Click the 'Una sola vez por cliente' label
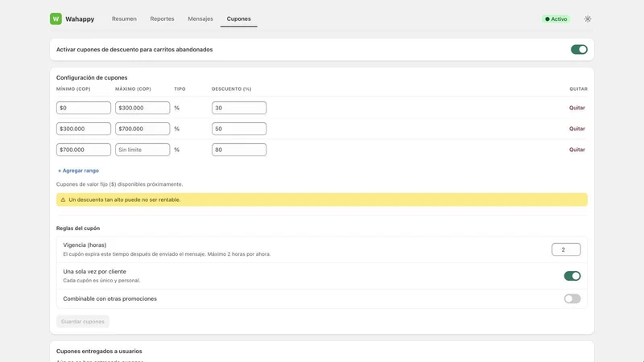Screen dimensions: 644x362 [94, 272]
